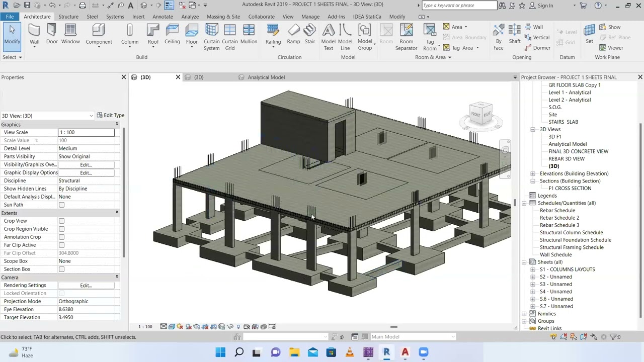
Task: Open the Area tool dropdown arrow
Action: click(465, 27)
